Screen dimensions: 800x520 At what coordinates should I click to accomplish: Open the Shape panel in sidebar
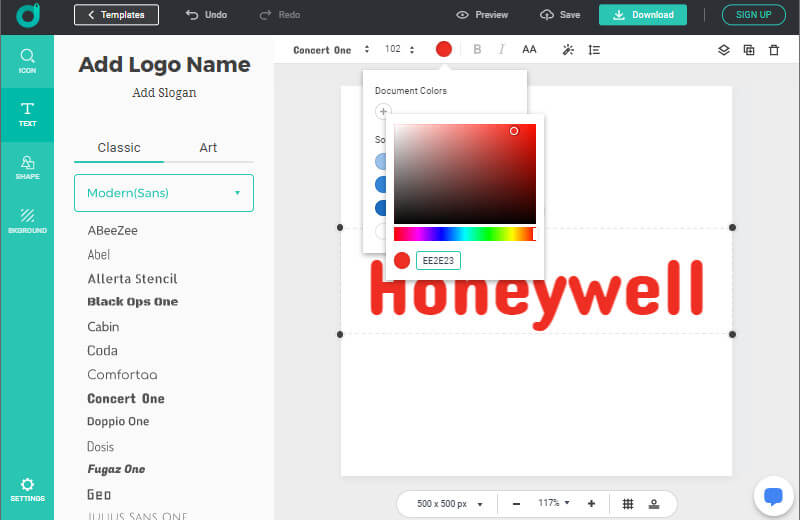(27, 168)
